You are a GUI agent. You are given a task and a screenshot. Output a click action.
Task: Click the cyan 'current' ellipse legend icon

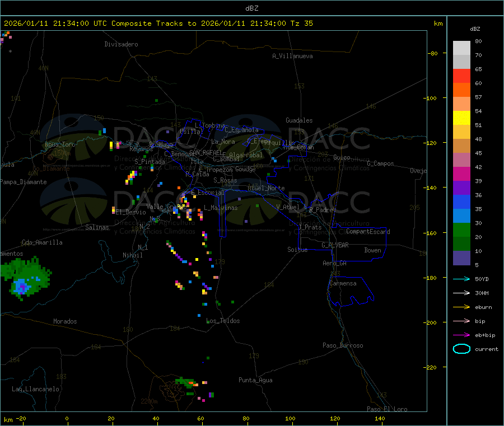461,349
